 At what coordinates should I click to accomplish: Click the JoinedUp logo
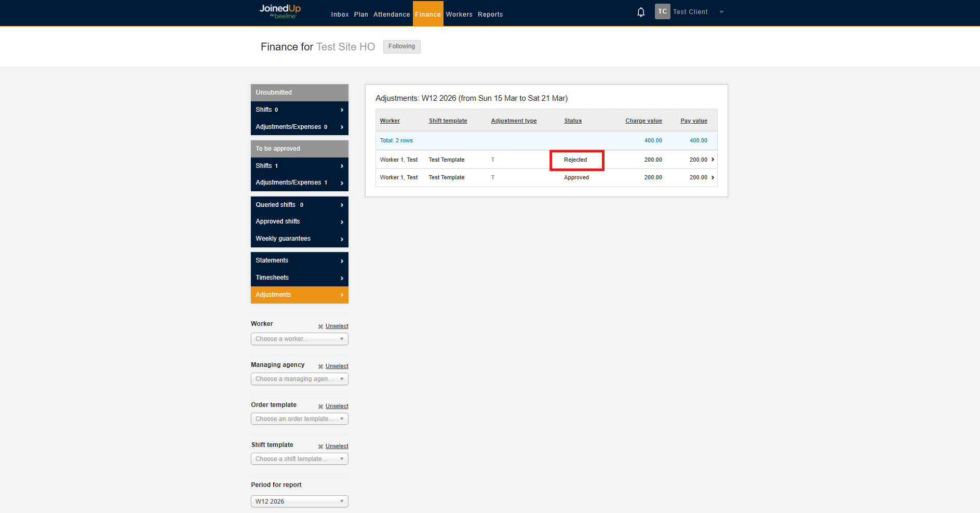(280, 11)
